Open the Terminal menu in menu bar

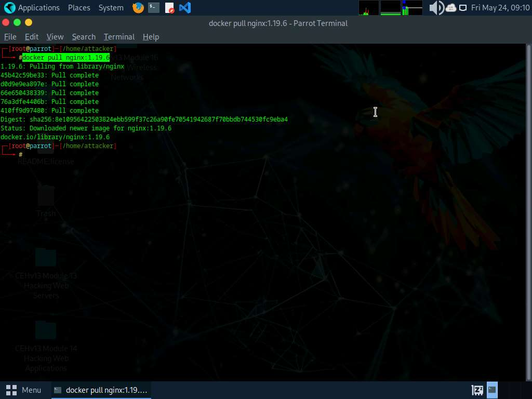pyautogui.click(x=119, y=37)
